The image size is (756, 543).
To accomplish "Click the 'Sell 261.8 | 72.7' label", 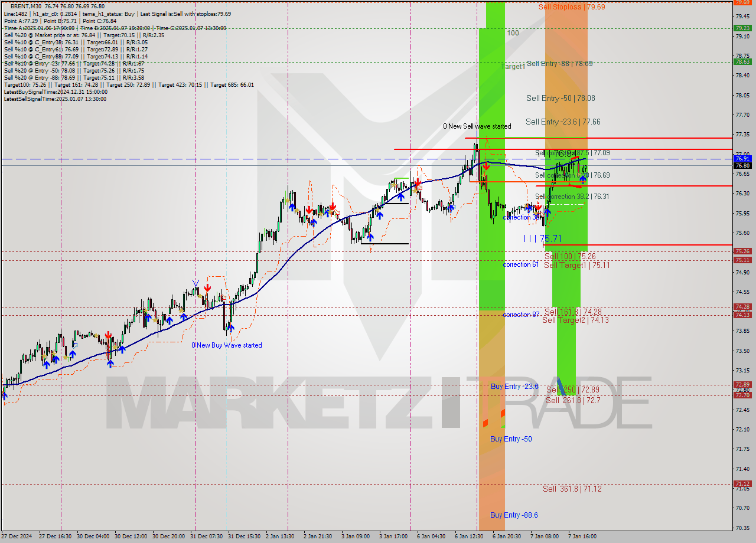I will click(x=573, y=400).
